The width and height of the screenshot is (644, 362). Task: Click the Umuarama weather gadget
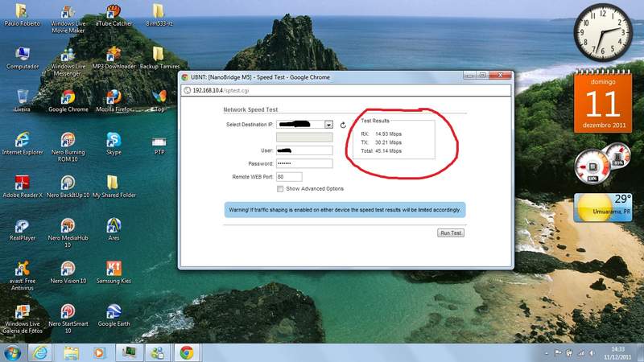pyautogui.click(x=602, y=208)
